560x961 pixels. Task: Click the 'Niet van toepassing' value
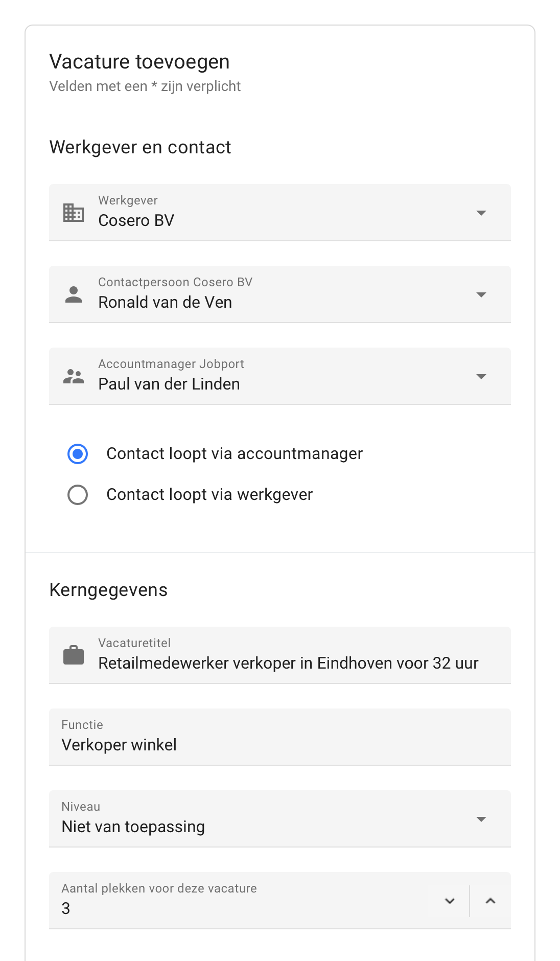[133, 827]
